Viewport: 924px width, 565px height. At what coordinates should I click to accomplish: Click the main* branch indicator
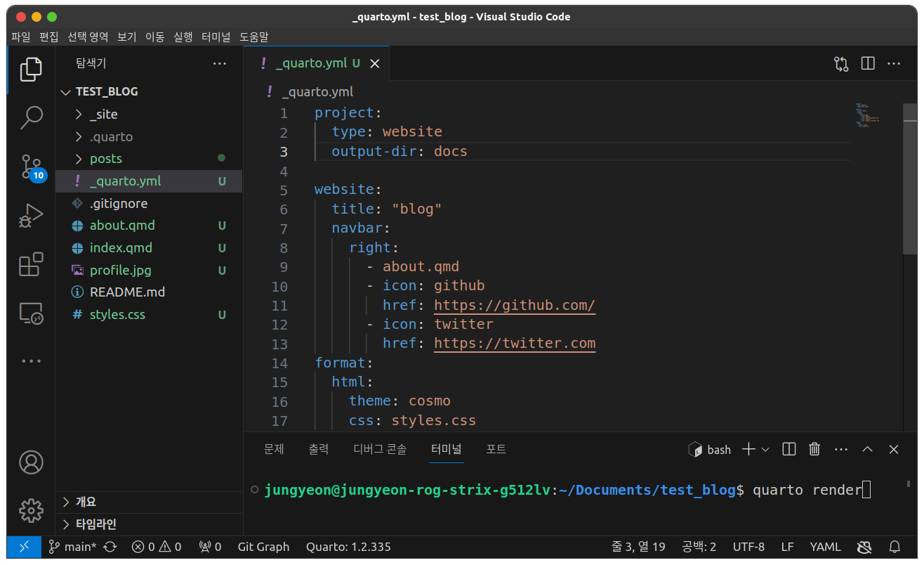(x=73, y=547)
